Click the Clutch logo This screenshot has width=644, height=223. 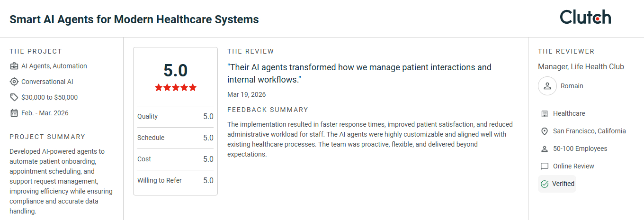585,17
